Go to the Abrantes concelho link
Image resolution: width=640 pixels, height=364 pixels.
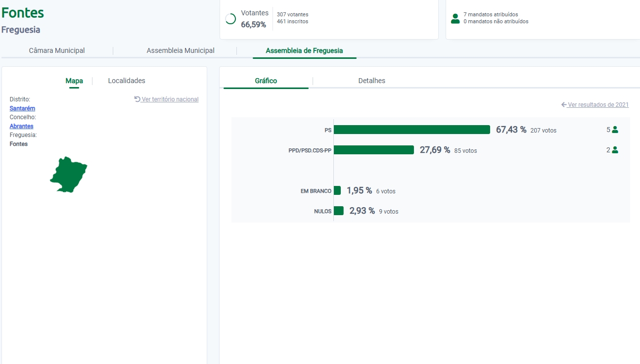point(22,126)
